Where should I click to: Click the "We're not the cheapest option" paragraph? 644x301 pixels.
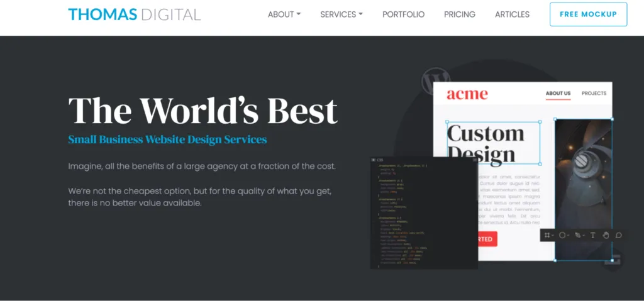pyautogui.click(x=199, y=197)
